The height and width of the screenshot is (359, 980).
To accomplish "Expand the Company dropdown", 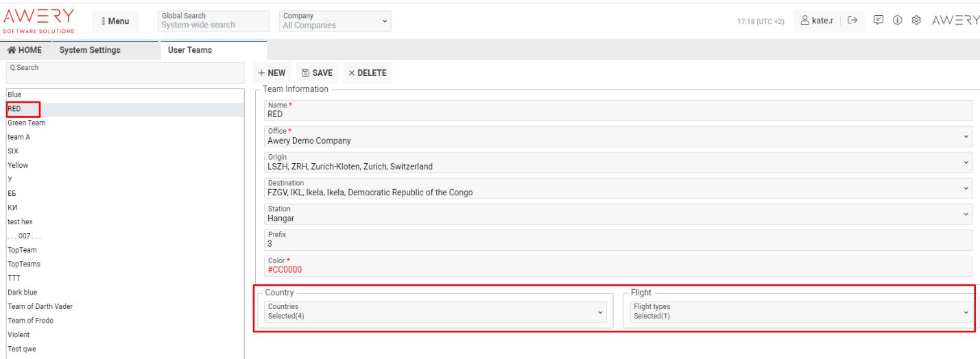I will pyautogui.click(x=335, y=21).
